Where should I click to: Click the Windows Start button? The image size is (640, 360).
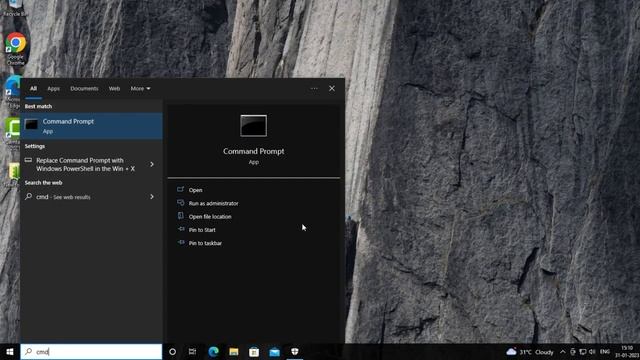(10, 351)
